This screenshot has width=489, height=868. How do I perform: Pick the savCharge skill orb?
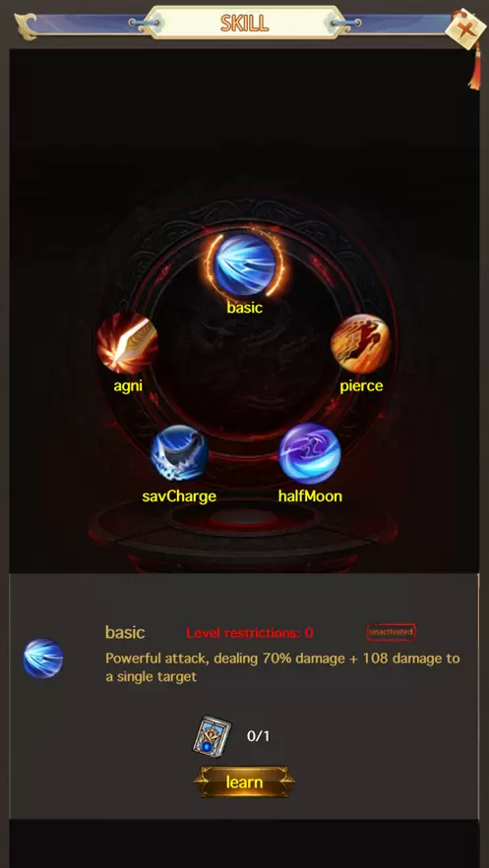(179, 453)
